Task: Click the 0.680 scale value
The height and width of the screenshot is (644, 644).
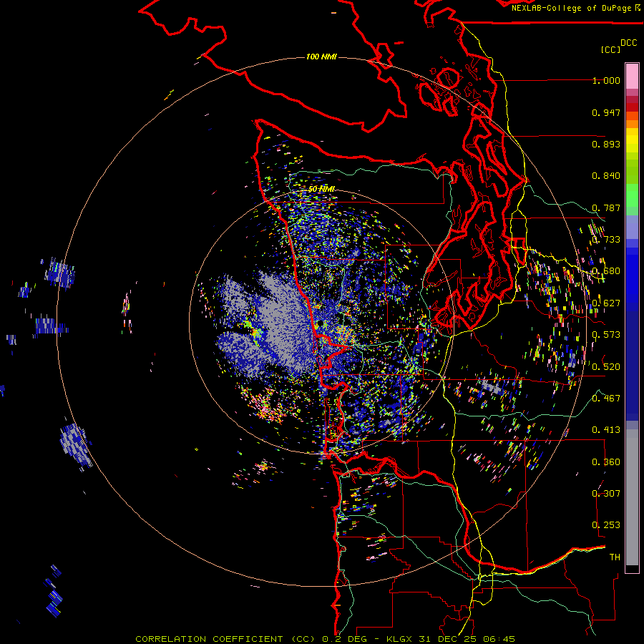Action: coord(606,271)
